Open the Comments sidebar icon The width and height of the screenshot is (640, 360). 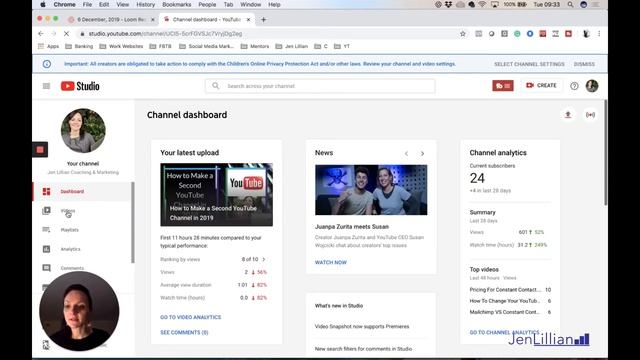47,268
